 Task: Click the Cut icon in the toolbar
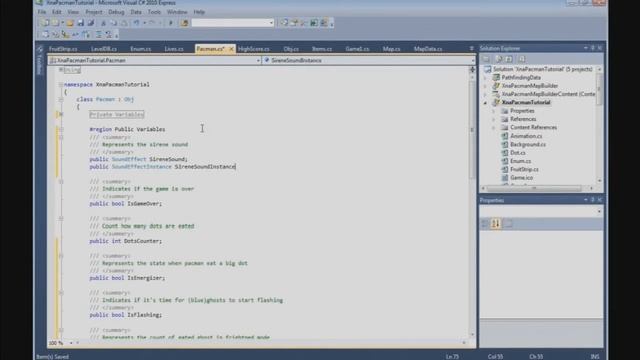coord(104,23)
